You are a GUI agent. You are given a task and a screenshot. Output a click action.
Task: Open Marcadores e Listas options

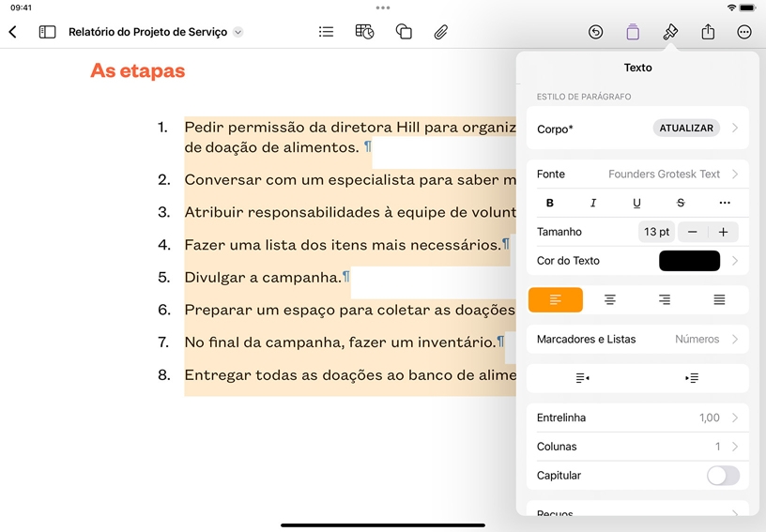coord(637,340)
